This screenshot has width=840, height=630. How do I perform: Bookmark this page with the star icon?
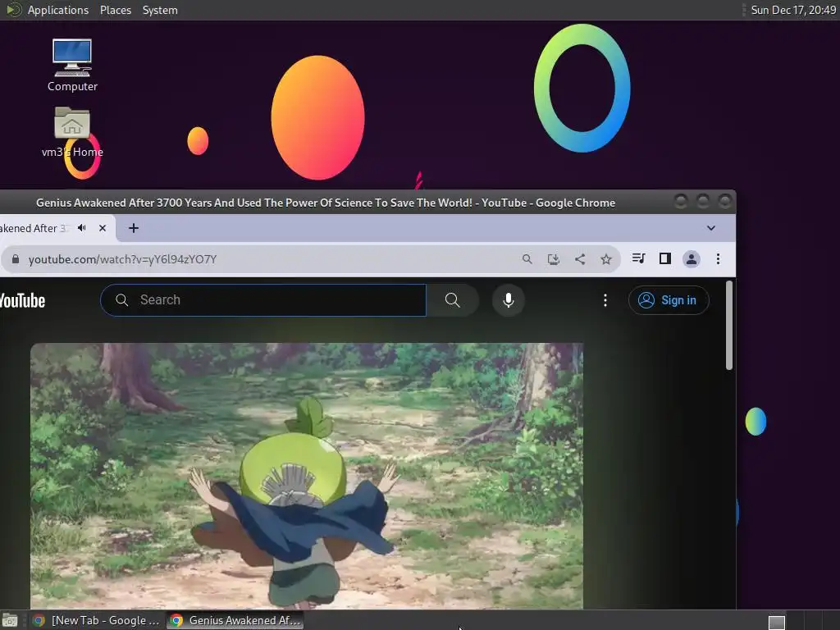[606, 259]
